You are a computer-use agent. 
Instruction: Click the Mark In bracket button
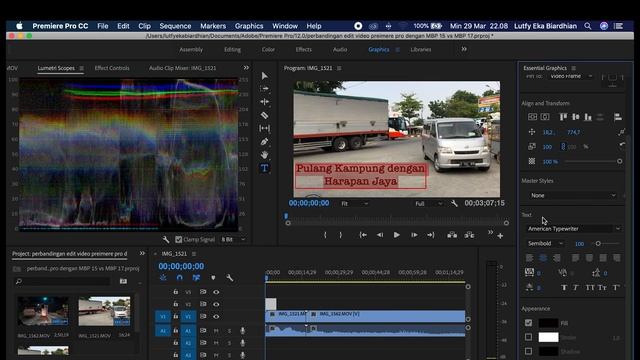325,235
